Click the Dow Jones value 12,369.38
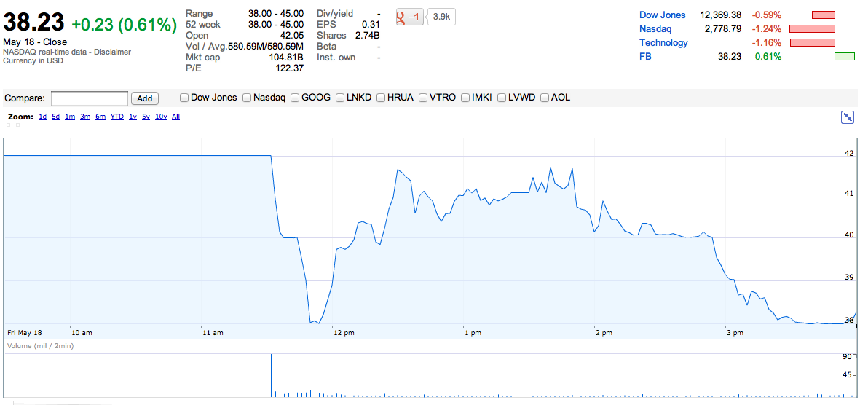 [720, 15]
